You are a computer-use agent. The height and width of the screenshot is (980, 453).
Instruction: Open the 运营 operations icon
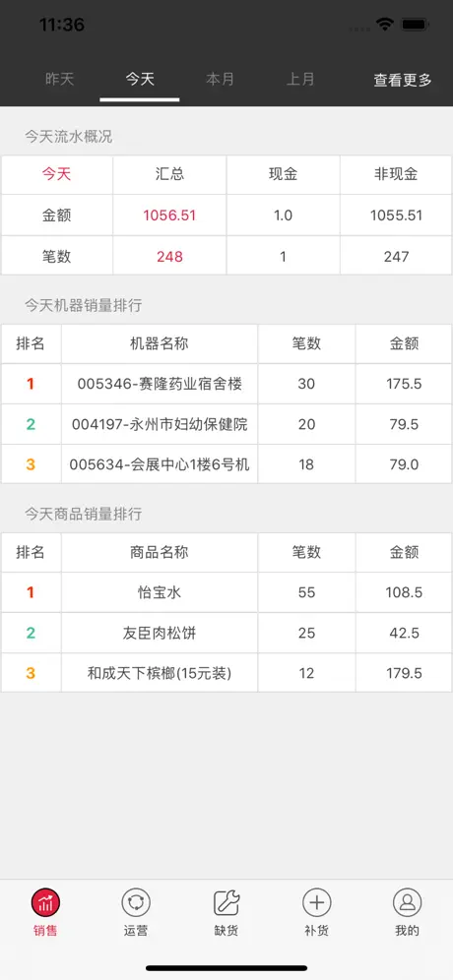(136, 903)
